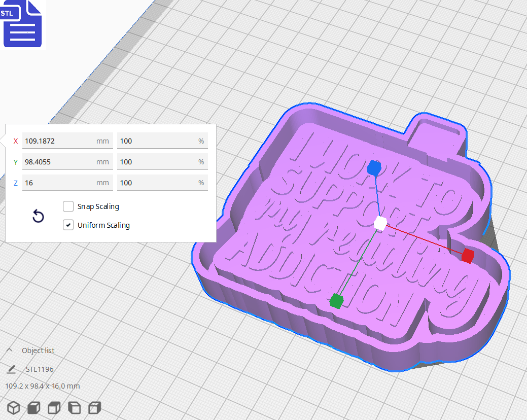Screen dimensions: 527x420
Task: Click the green Y-axis scale handle
Action: (336, 301)
